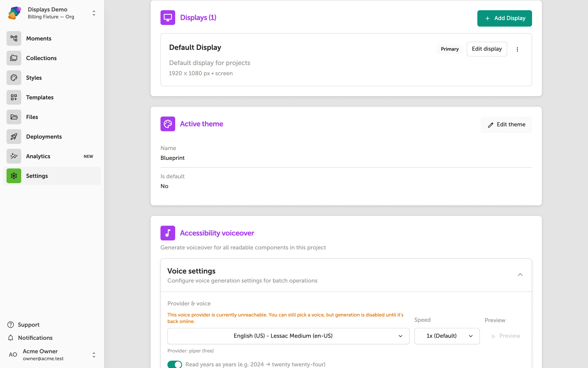588x368 pixels.
Task: Navigate to Deployments in the sidebar
Action: (x=52, y=137)
